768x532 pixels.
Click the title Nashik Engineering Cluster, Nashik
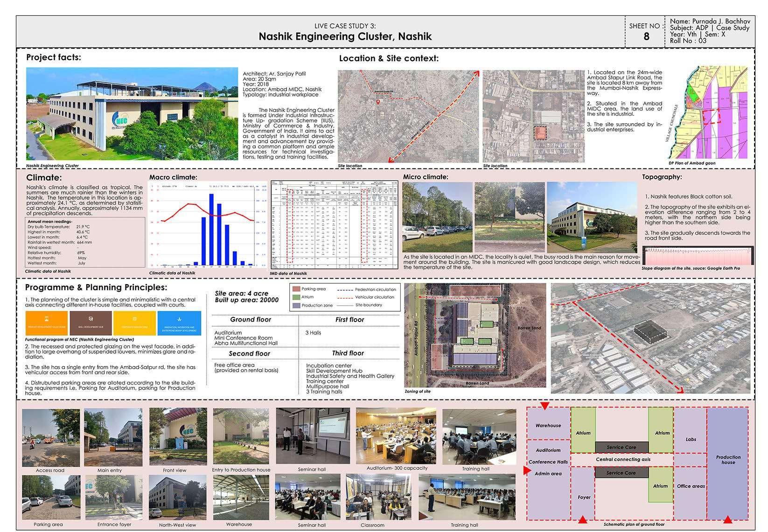point(345,36)
